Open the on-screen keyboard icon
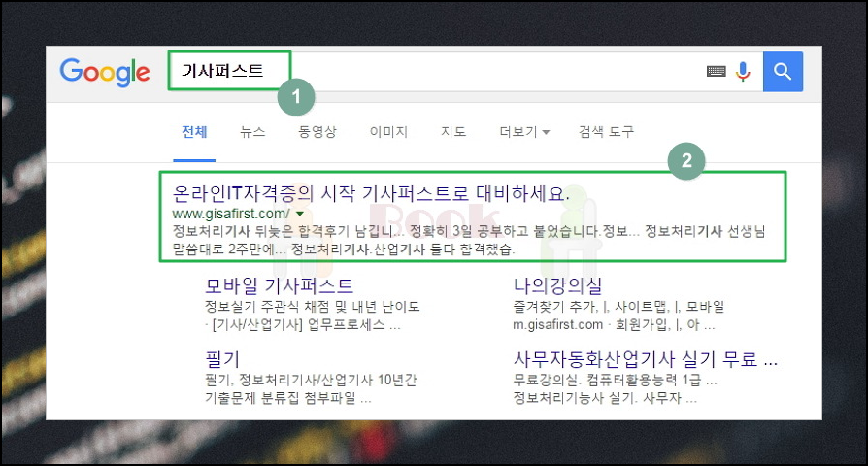Viewport: 868px width, 466px height. click(716, 71)
